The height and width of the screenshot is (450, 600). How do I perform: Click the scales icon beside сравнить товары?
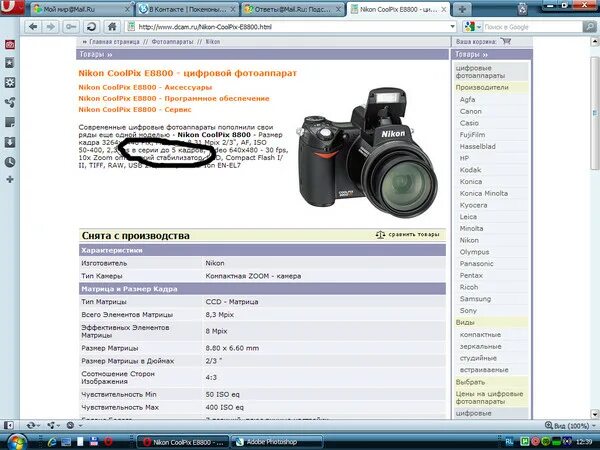tap(380, 235)
